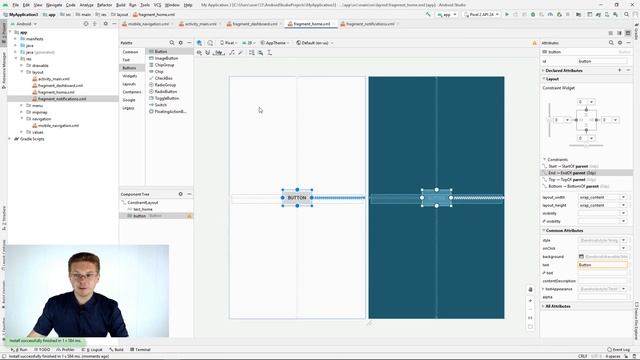Adjust the vertical bias slider in Constraint Widget
Image resolution: width=640 pixels, height=360 pixels.
click(549, 120)
